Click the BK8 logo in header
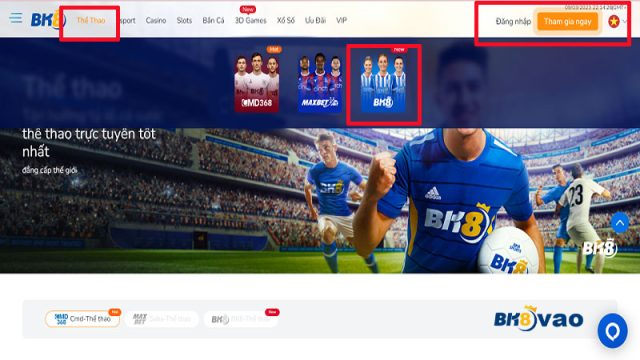640x360 pixels. (x=48, y=20)
